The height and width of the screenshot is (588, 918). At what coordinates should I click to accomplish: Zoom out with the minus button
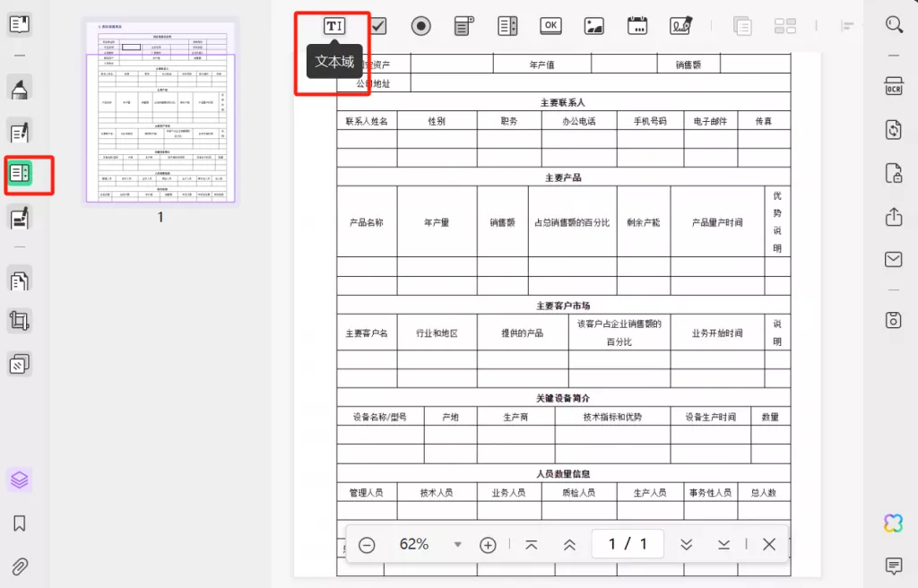click(367, 545)
